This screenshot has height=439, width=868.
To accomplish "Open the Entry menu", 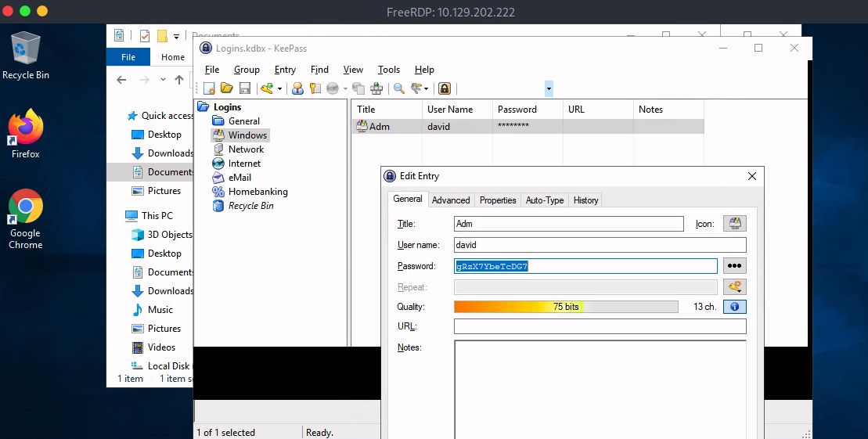I will [285, 69].
